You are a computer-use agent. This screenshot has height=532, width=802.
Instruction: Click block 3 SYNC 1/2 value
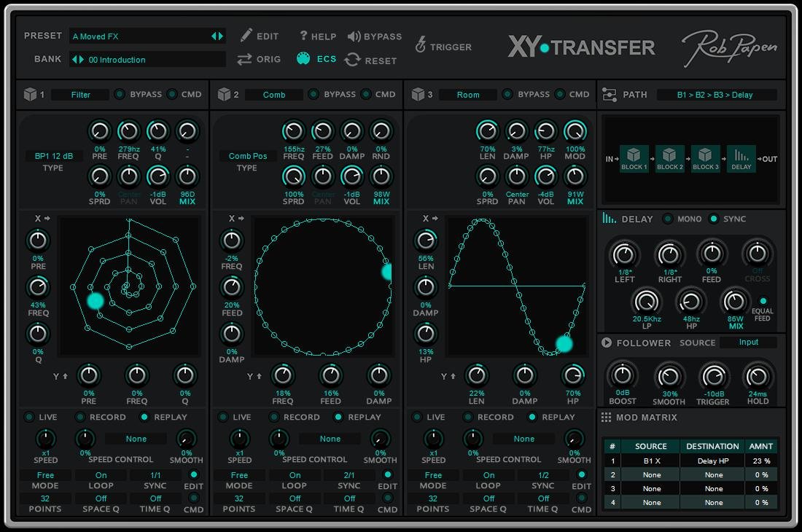click(x=542, y=474)
